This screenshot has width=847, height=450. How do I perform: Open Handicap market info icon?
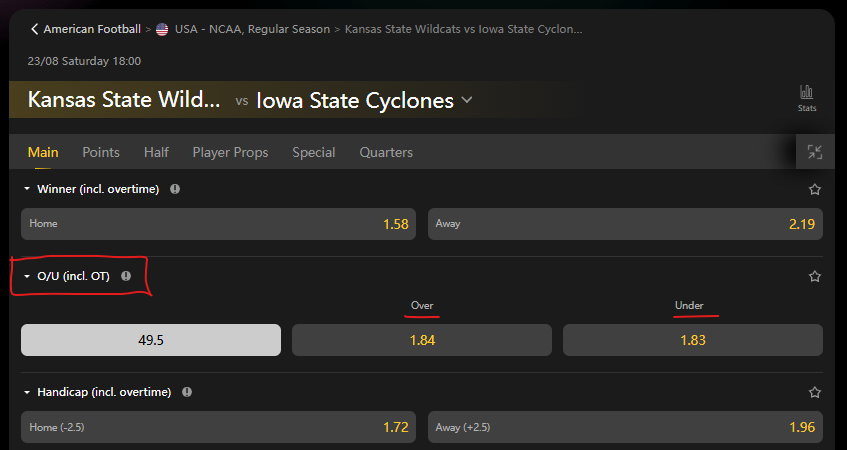tap(187, 392)
